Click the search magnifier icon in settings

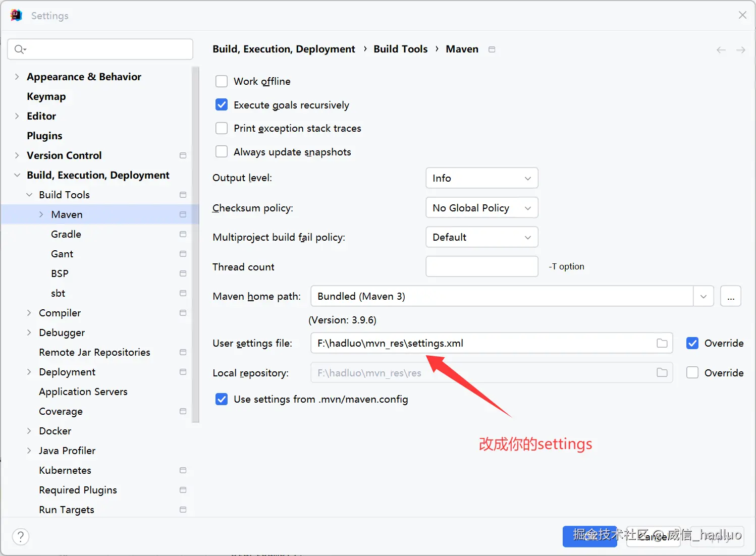coord(20,49)
